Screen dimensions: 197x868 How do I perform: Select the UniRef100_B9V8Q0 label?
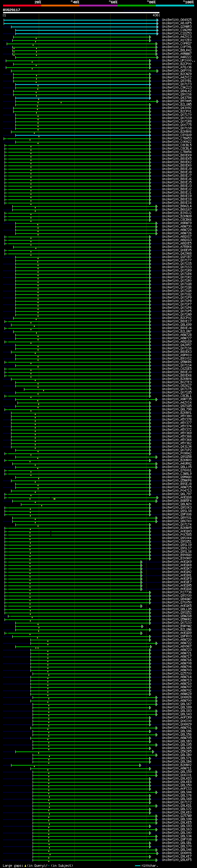[x=177, y=555]
